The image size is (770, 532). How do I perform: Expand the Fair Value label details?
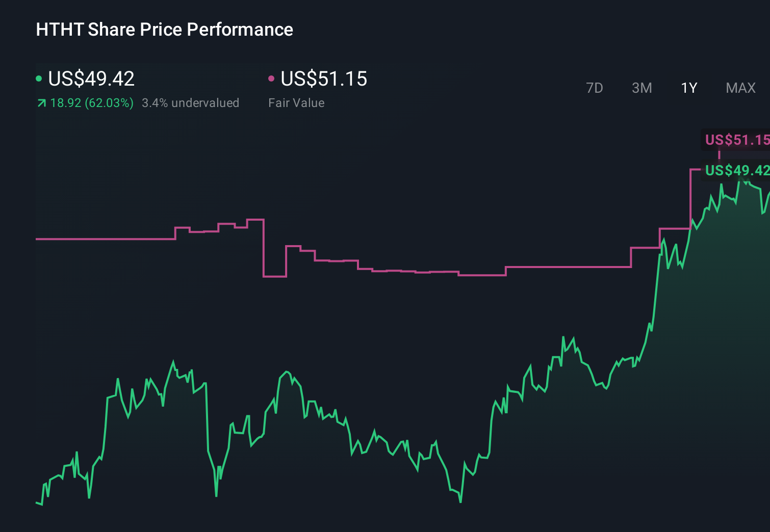296,102
